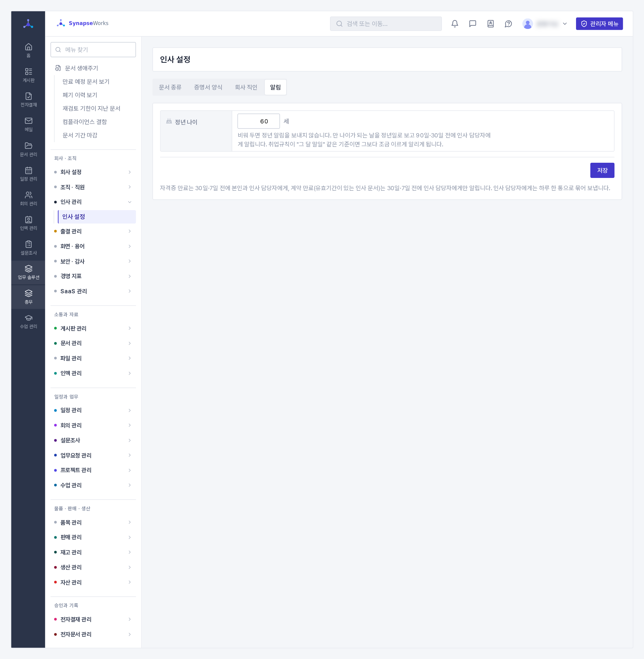644x659 pixels.
Task: Open the help question bubble icon
Action: click(508, 24)
